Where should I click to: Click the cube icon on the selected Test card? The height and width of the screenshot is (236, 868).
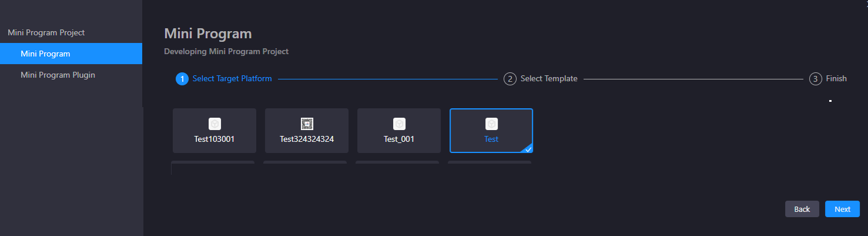491,124
